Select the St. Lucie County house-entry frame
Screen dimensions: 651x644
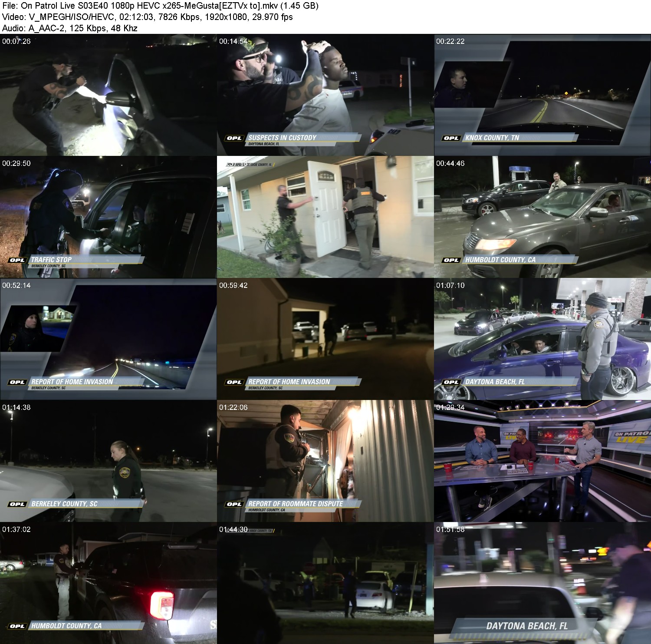point(325,217)
